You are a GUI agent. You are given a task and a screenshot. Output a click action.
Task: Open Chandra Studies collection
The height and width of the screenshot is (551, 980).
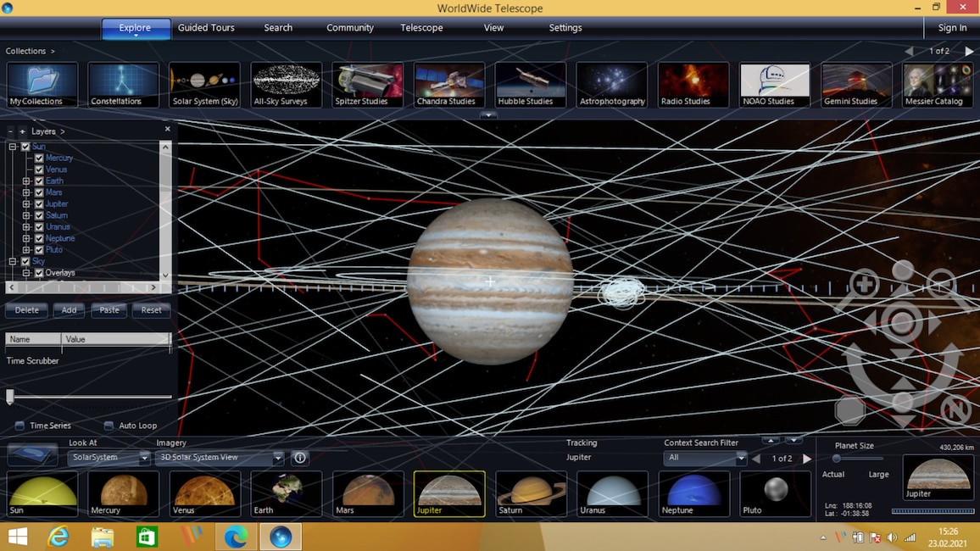(x=448, y=84)
